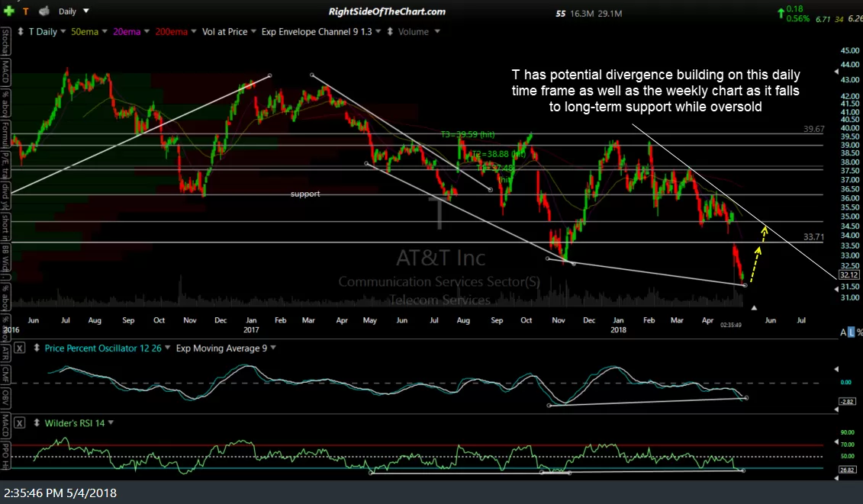This screenshot has height=504, width=863.
Task: Select the support text annotation
Action: (305, 194)
